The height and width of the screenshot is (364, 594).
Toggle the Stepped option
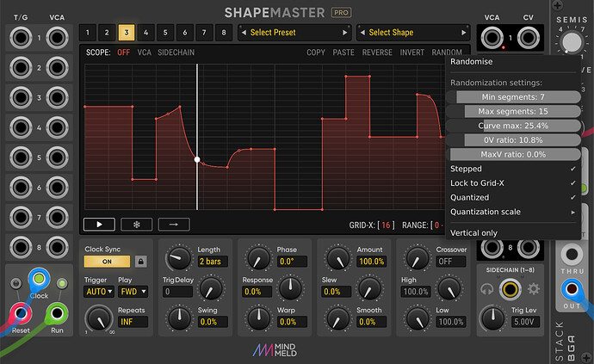click(x=513, y=169)
